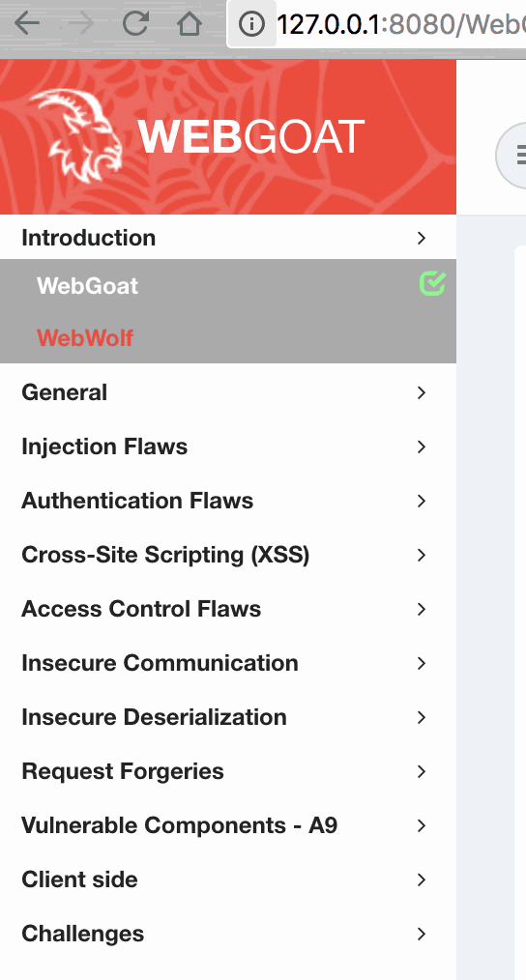The width and height of the screenshot is (526, 980).
Task: Expand the Client side chevron
Action: point(422,879)
